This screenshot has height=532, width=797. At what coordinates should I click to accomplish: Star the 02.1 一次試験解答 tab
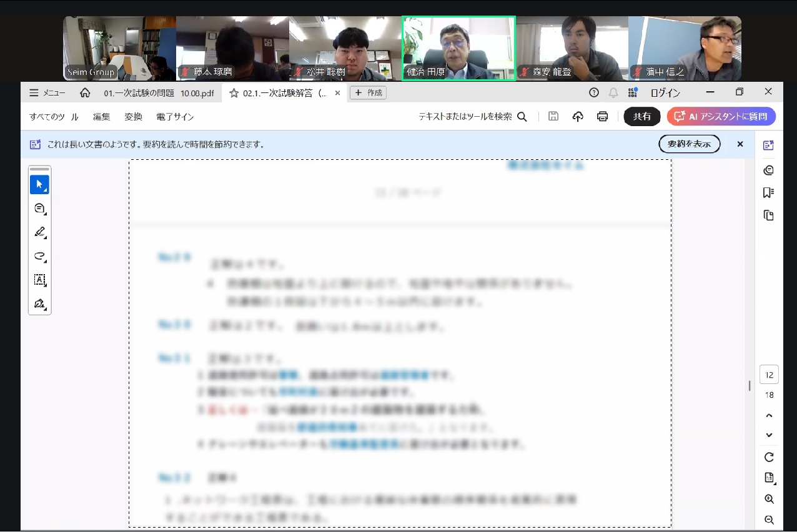click(x=234, y=93)
